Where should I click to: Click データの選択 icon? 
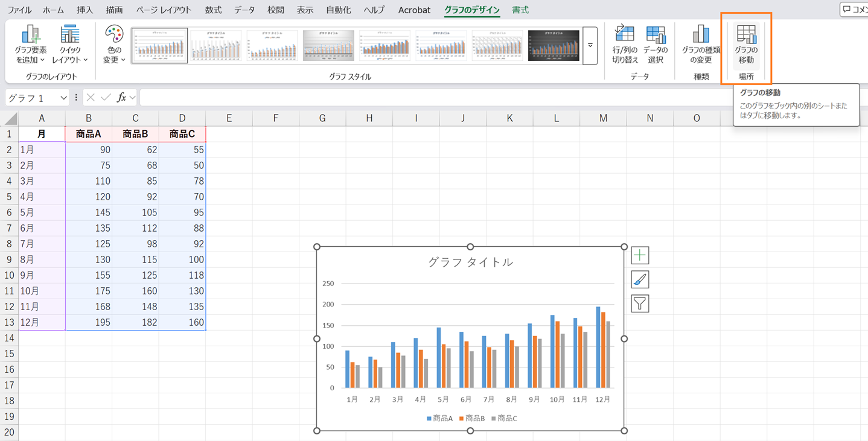click(656, 45)
